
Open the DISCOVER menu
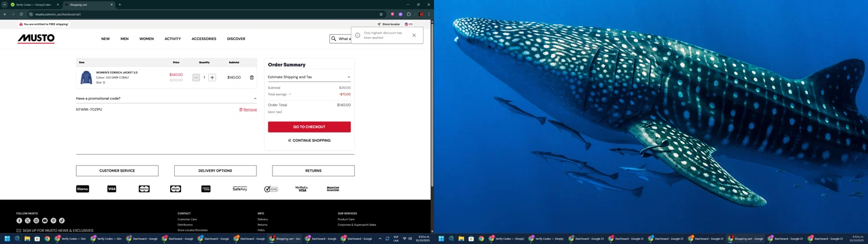pyautogui.click(x=236, y=39)
